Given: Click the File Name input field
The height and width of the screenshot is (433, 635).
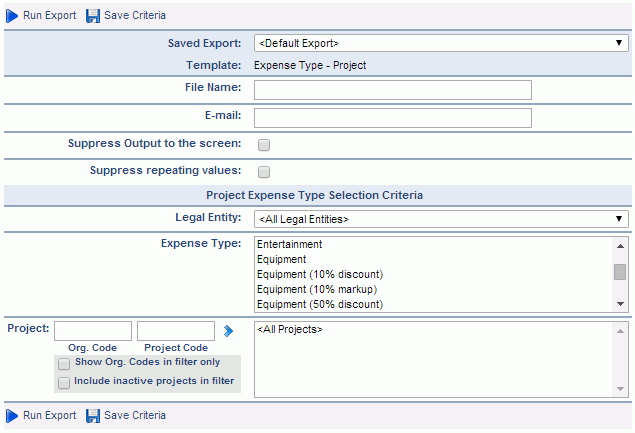Looking at the screenshot, I should coord(393,90).
